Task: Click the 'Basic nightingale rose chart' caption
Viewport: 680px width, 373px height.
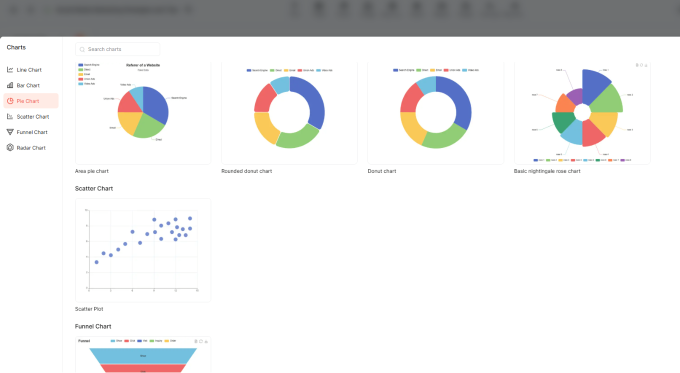Action: pyautogui.click(x=547, y=171)
